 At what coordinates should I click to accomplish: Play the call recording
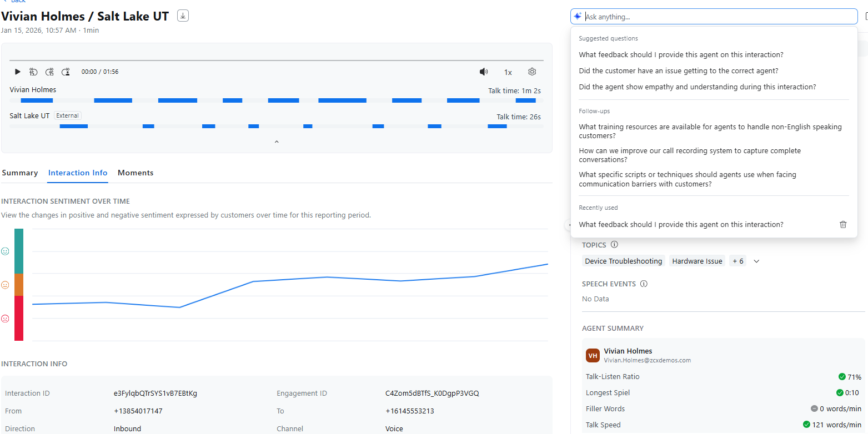[18, 72]
